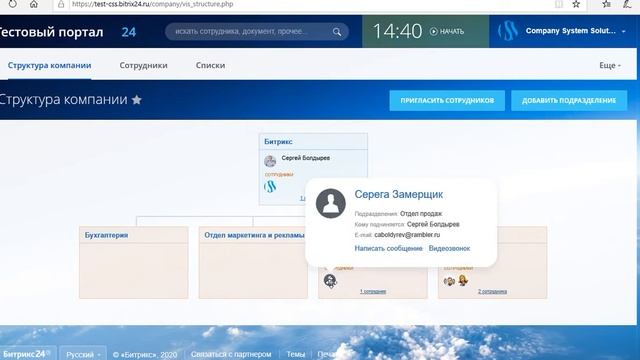
Task: Click the «Битрикс», 2020 copyright text
Action: [x=145, y=354]
